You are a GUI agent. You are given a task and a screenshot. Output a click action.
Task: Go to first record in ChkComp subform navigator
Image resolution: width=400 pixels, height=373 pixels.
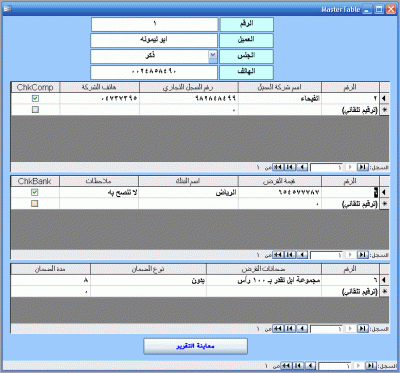click(363, 167)
